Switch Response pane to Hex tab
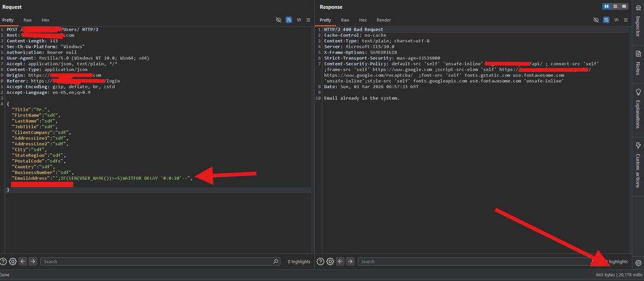 363,20
